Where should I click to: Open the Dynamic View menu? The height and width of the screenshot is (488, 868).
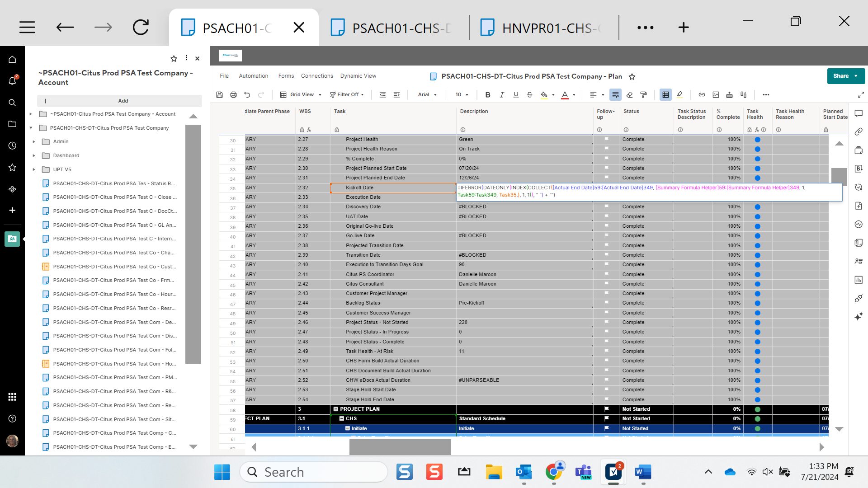(358, 76)
